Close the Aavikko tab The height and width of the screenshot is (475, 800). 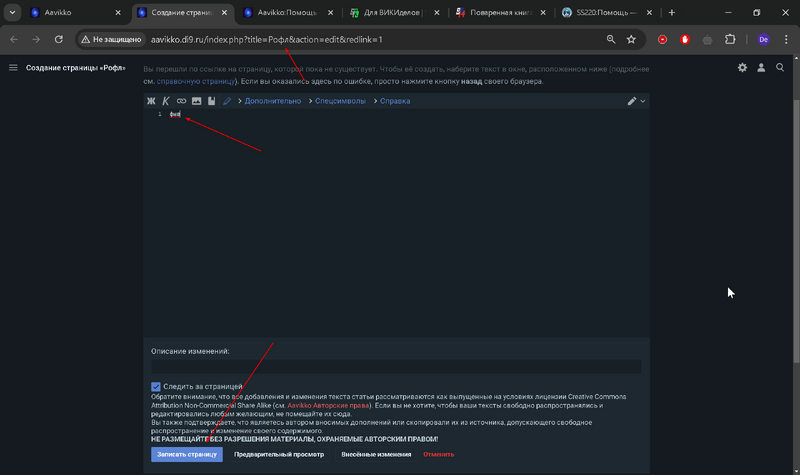118,12
